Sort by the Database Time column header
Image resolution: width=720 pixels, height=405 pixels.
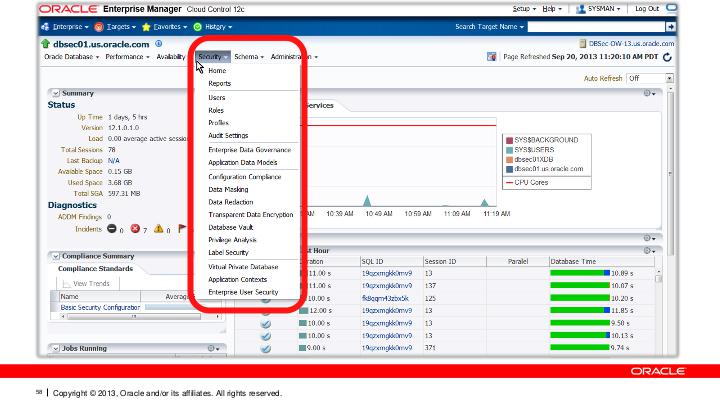(602, 261)
